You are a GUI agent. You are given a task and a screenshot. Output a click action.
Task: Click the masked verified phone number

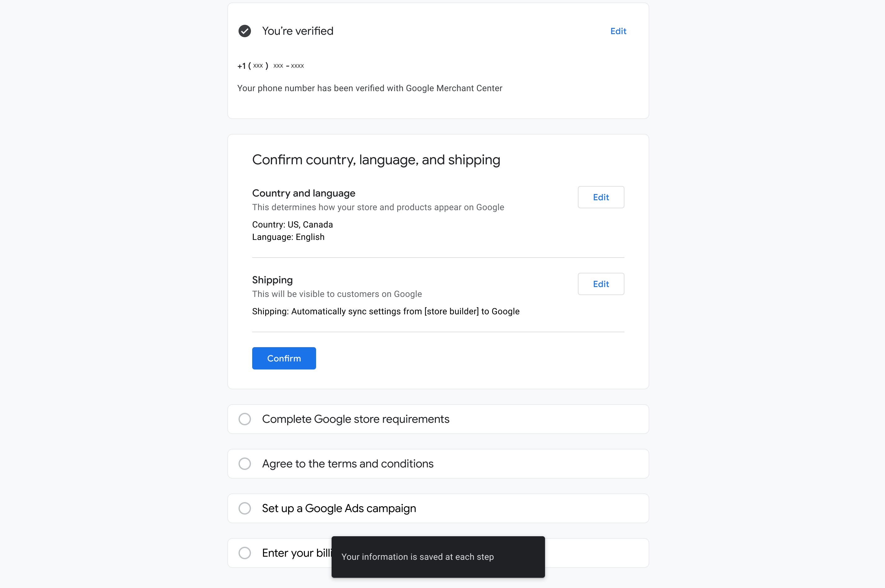tap(270, 66)
